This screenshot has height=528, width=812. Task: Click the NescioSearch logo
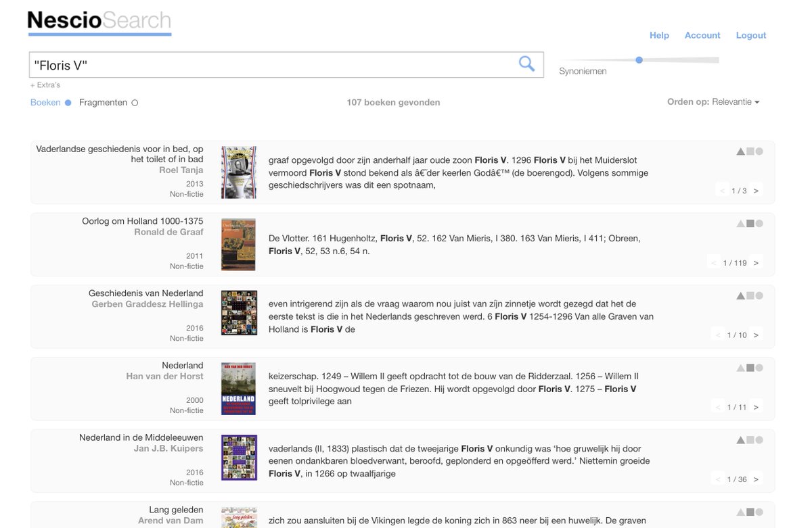tap(99, 20)
